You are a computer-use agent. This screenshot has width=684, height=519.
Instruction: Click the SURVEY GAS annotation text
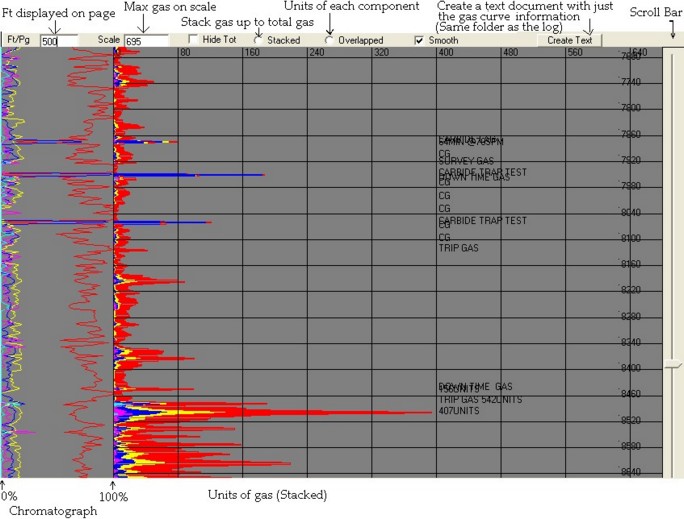coord(466,161)
